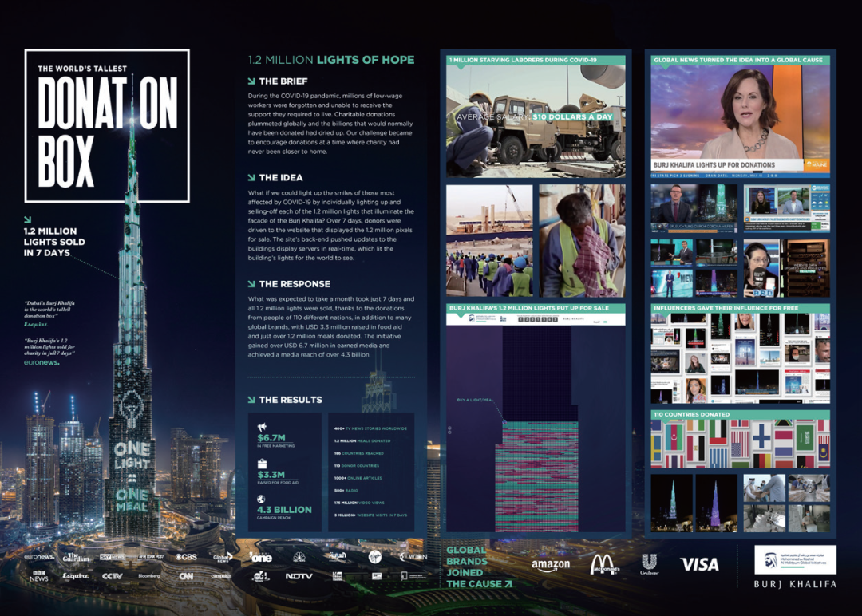The height and width of the screenshot is (616, 862).
Task: Click the CCTV logo
Action: pos(113,576)
